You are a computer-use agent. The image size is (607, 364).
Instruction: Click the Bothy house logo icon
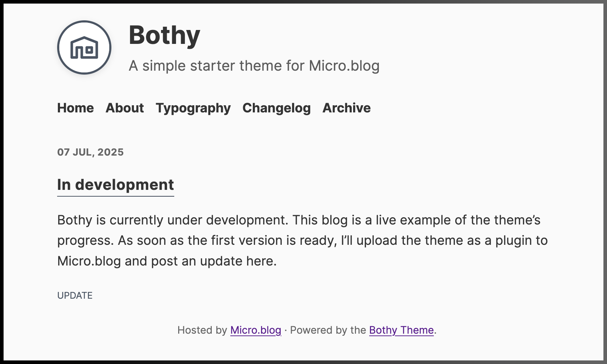pyautogui.click(x=84, y=47)
